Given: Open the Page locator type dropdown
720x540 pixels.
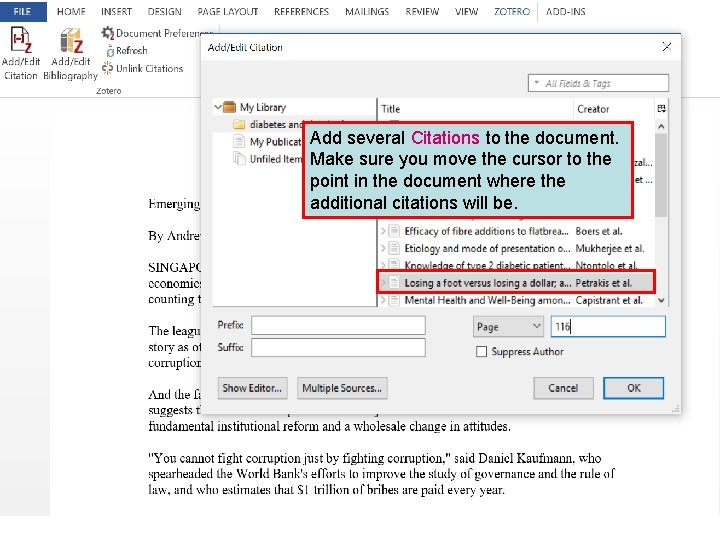Looking at the screenshot, I should point(508,326).
